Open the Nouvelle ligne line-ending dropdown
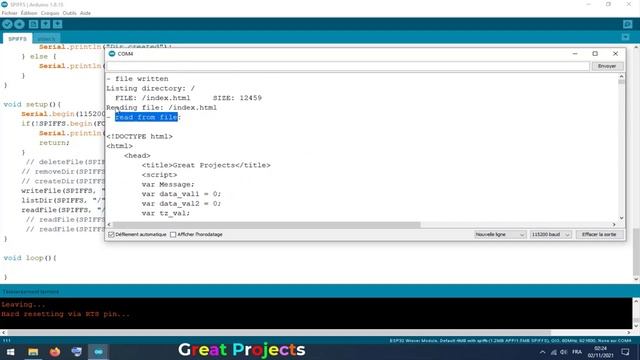Image resolution: width=640 pixels, height=360 pixels. (x=499, y=235)
